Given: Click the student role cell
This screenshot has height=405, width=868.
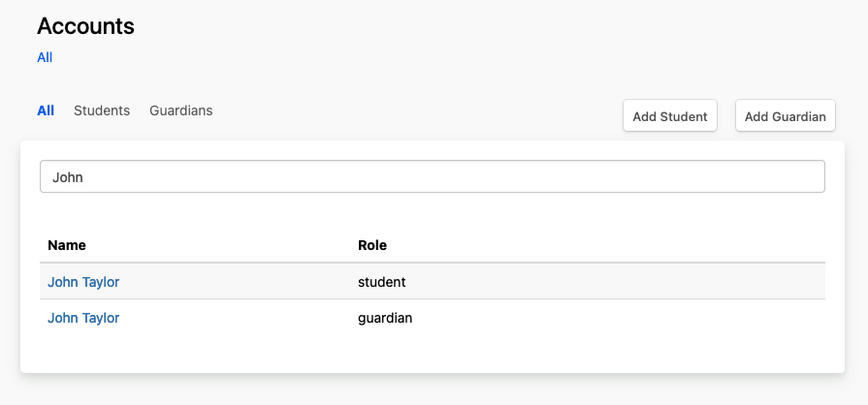Looking at the screenshot, I should (x=381, y=282).
